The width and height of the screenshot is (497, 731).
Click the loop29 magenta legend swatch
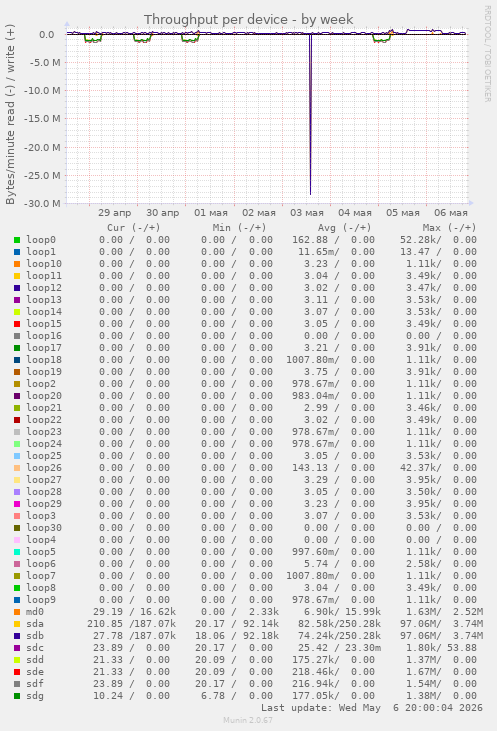(x=17, y=504)
